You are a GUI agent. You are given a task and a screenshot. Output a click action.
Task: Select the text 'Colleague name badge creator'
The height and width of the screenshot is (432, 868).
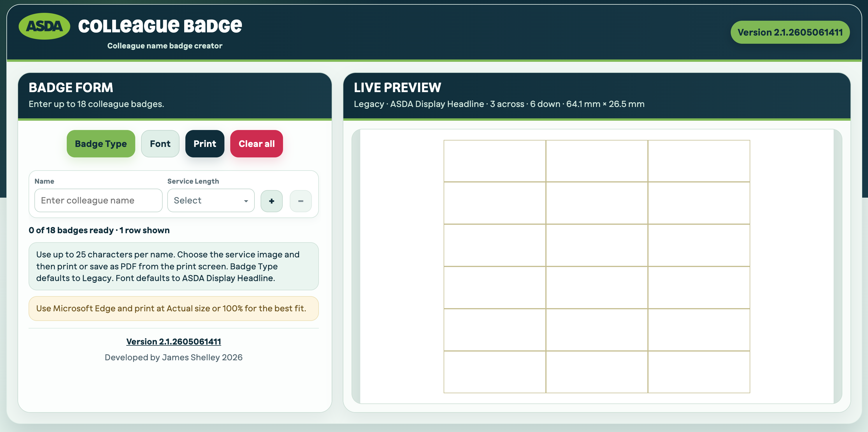[x=165, y=45]
